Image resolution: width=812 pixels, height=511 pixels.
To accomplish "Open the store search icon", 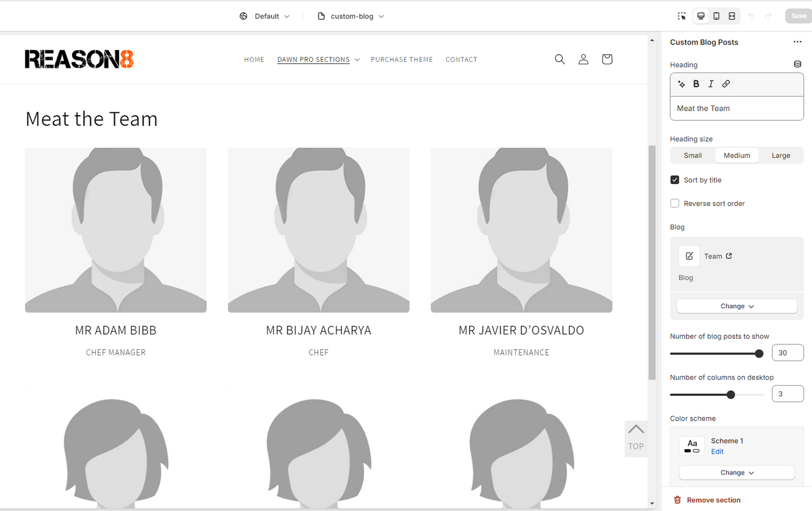I will coord(560,60).
